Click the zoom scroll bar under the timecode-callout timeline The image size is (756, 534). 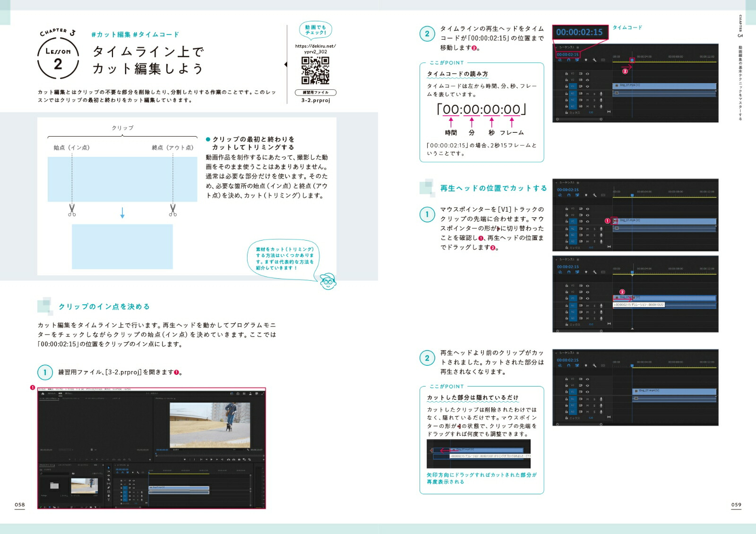[x=579, y=119]
